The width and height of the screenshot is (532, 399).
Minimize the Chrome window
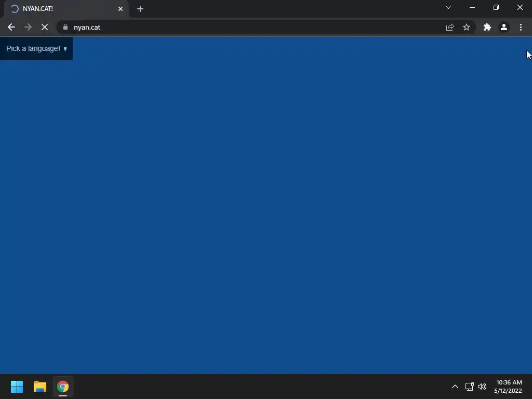(x=472, y=7)
